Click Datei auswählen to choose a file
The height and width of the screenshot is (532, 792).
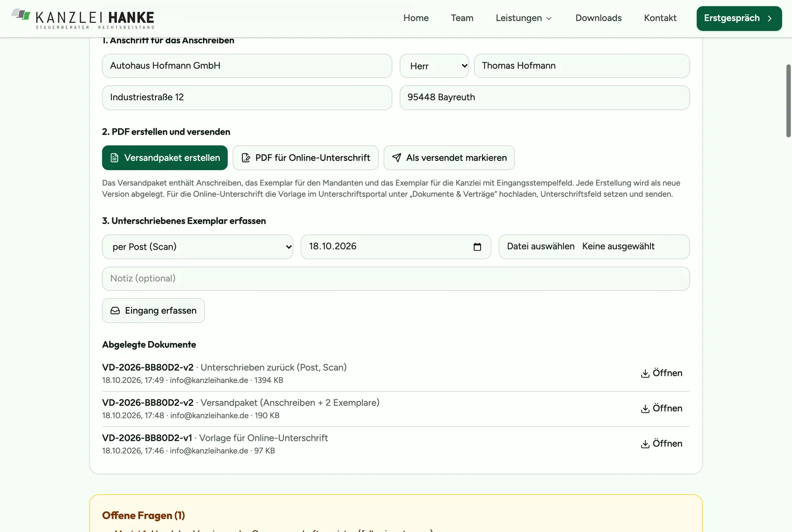point(541,246)
